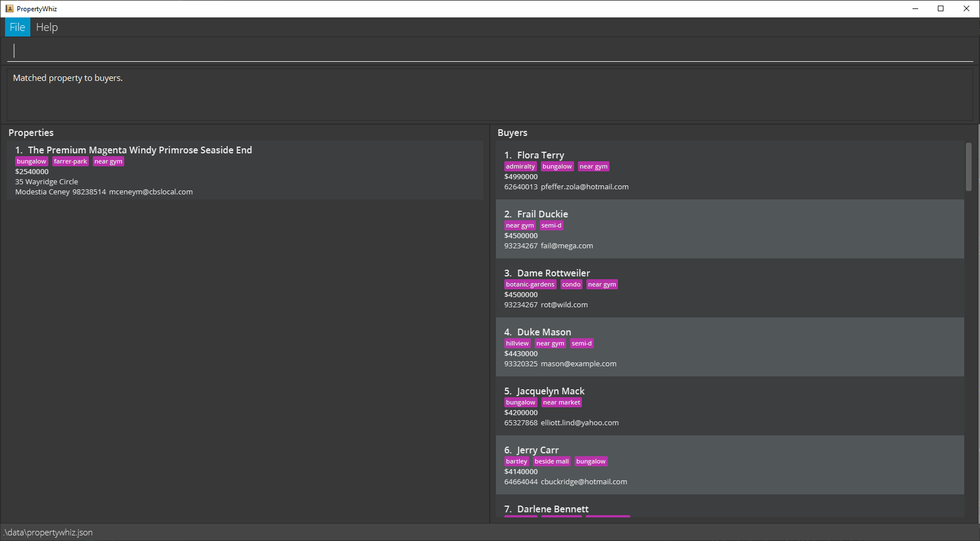The height and width of the screenshot is (541, 980).
Task: Click the botanic-gardens tag
Action: click(530, 284)
